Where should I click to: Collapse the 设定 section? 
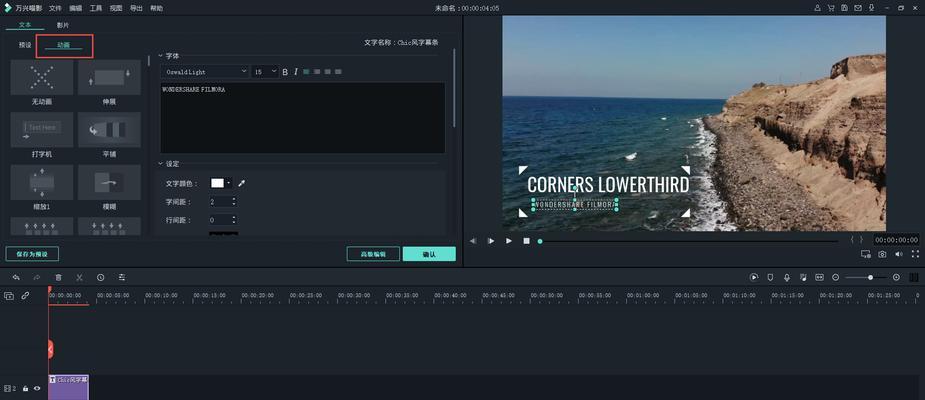click(160, 163)
